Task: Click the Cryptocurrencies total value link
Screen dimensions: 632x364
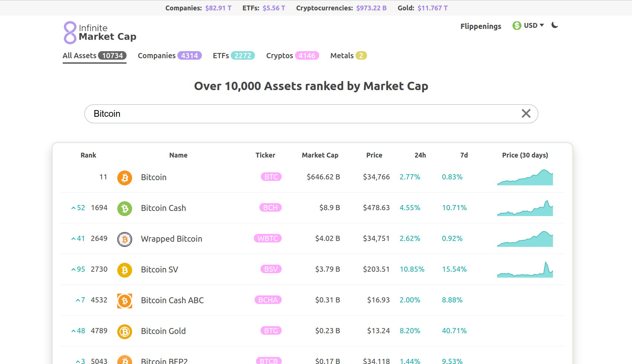Action: pos(371,8)
